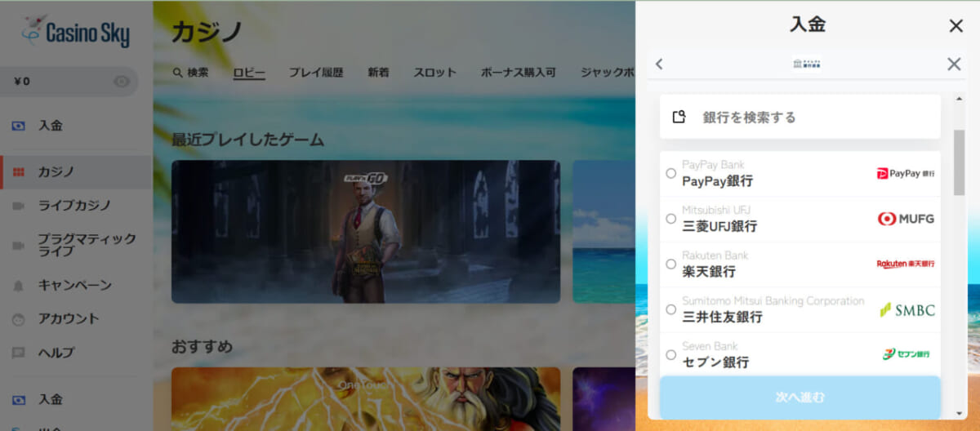980x431 pixels.
Task: Switch to the 新着 tab
Action: click(x=378, y=73)
